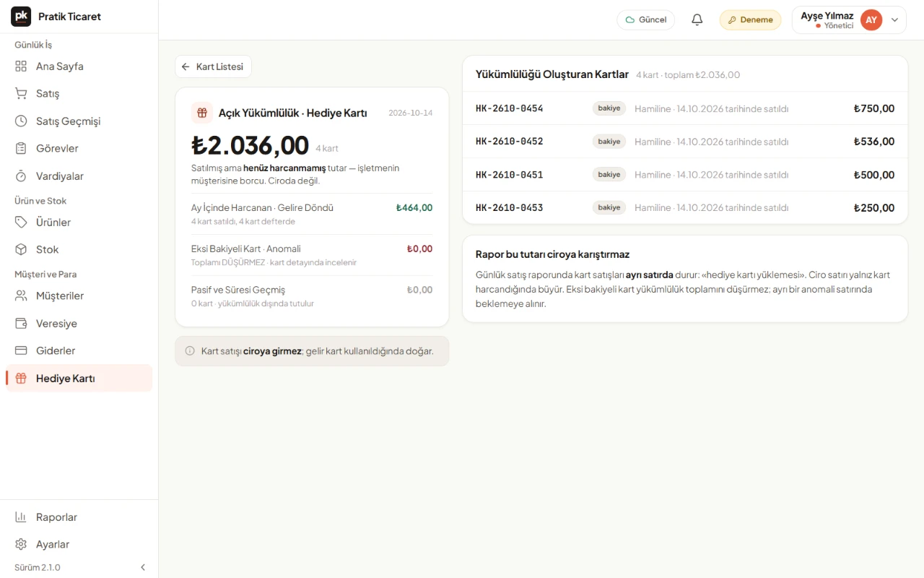Click the ₺464,00 harcanan amount
The width and height of the screenshot is (924, 578).
(414, 208)
